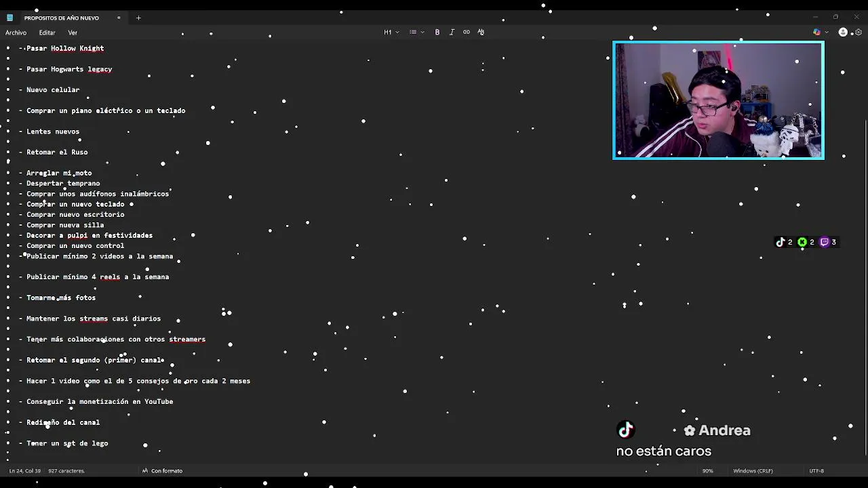Click the line 'Pasar Hollow Knight'
This screenshot has height=488, width=868.
click(65, 48)
